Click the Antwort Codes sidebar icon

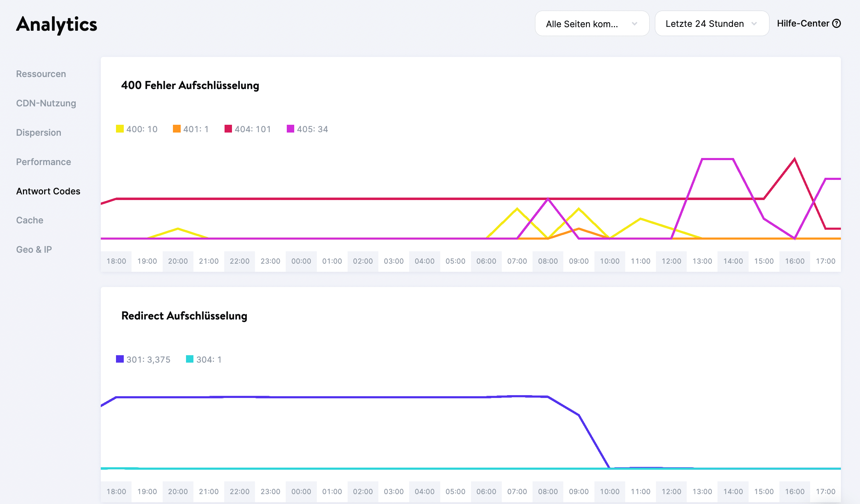click(48, 191)
